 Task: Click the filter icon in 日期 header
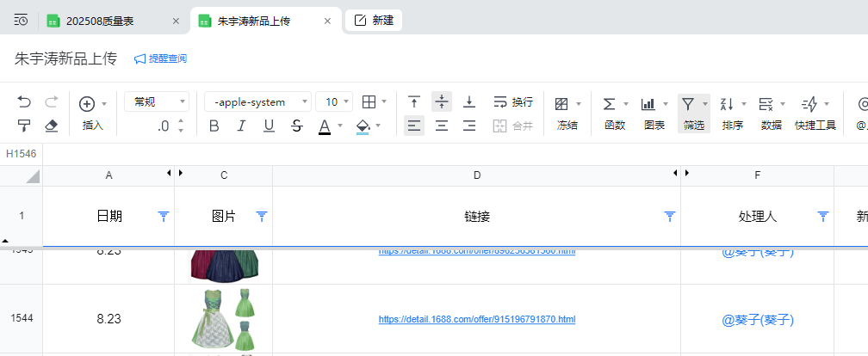click(164, 217)
